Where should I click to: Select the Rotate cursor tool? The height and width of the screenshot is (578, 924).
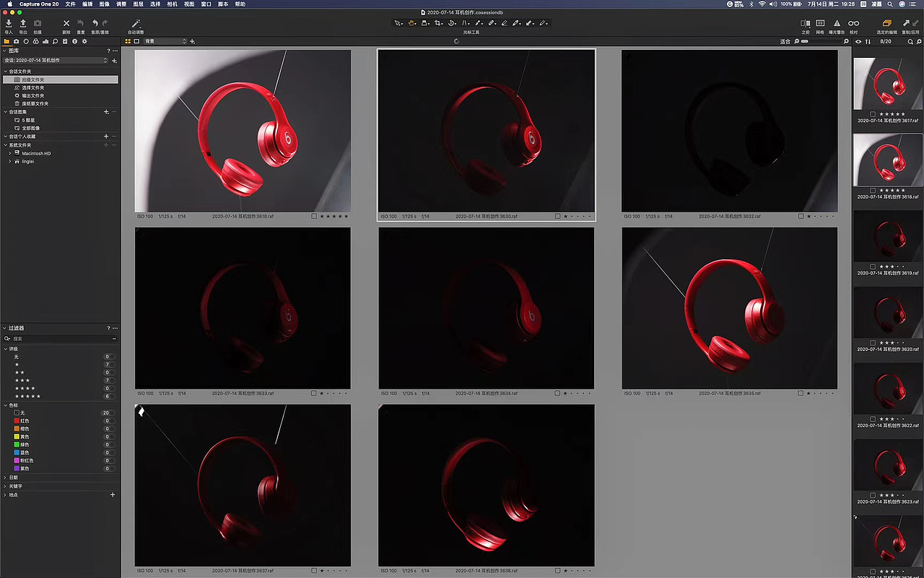[452, 23]
